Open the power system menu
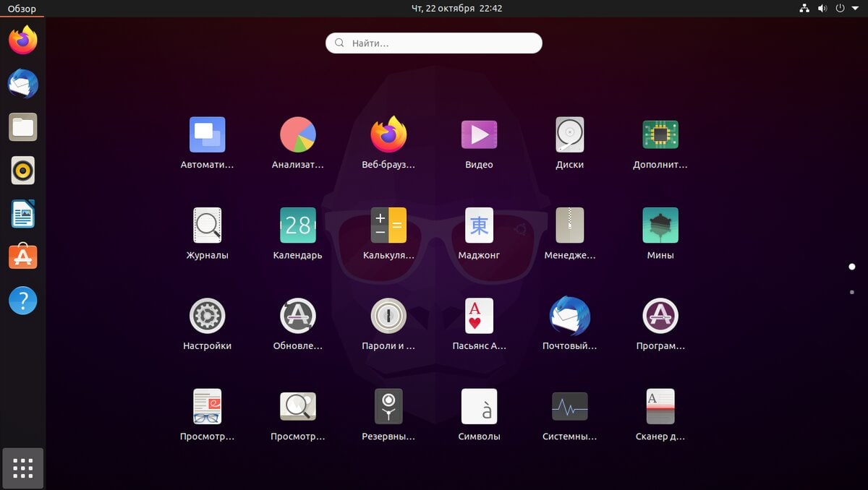Image resolution: width=868 pixels, height=490 pixels. tap(840, 9)
